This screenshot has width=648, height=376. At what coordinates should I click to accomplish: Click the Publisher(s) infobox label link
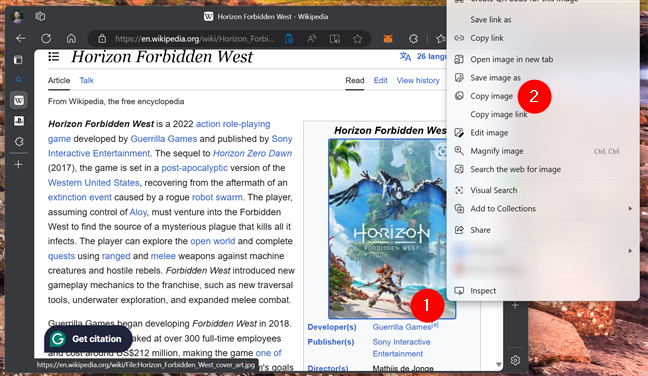pyautogui.click(x=331, y=342)
